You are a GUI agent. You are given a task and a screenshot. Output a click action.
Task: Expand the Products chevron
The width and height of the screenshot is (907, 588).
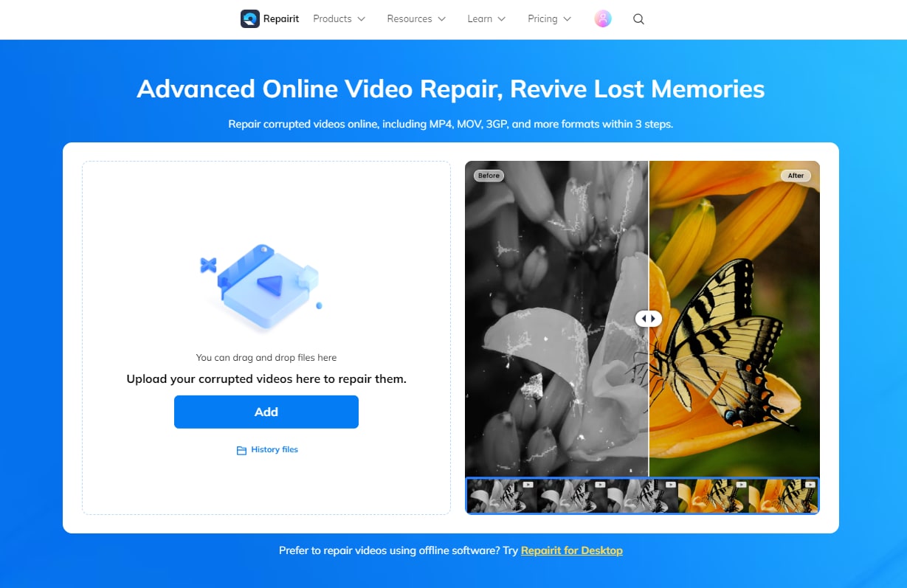pos(362,19)
